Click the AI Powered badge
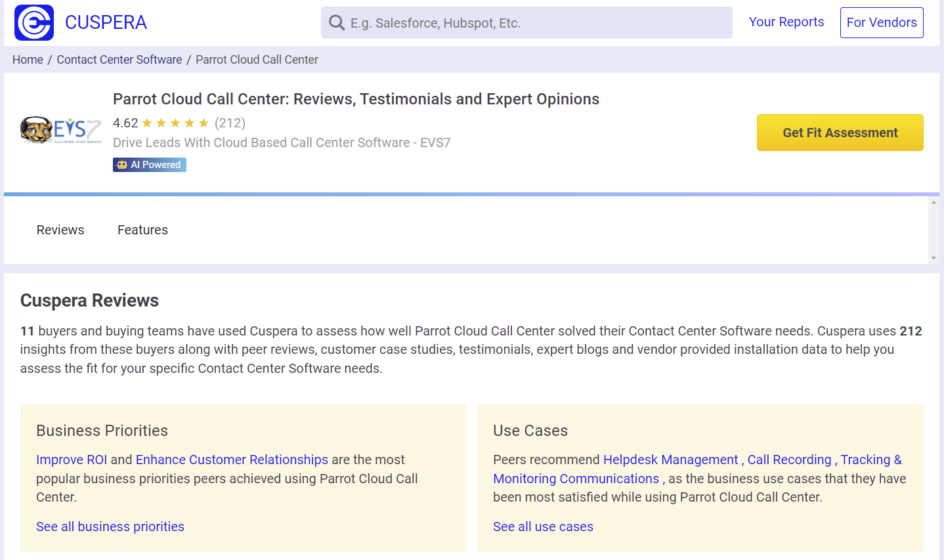The image size is (944, 560). pyautogui.click(x=150, y=165)
